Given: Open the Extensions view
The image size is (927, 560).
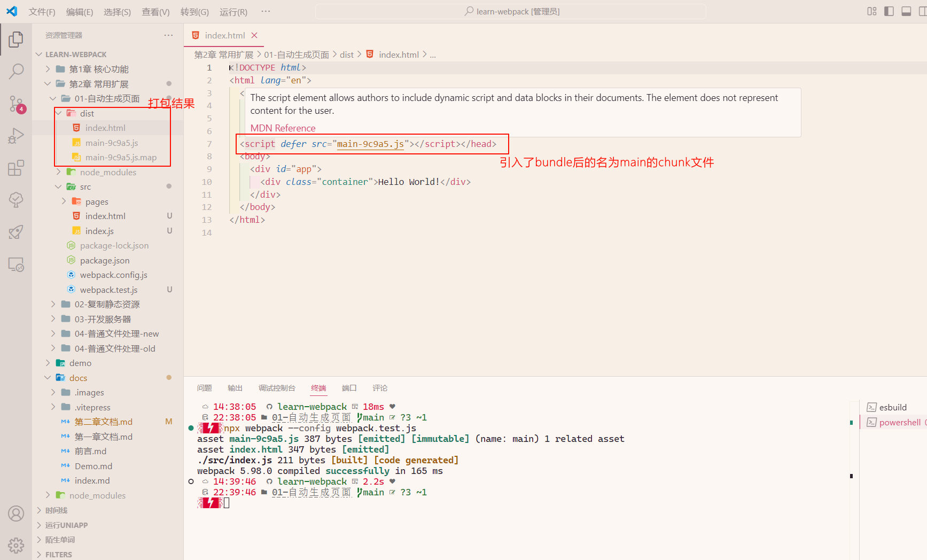Looking at the screenshot, I should tap(16, 168).
